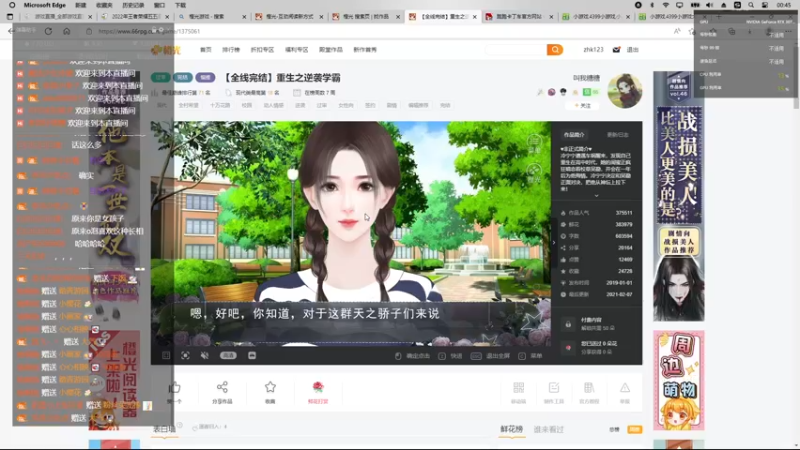
Task: Switch to the 作品简介 tab
Action: (x=574, y=135)
